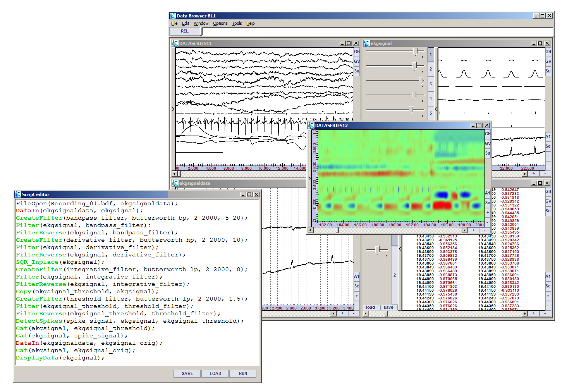Screen dimensions: 567x392
Task: Click the A1 autoscale button in DATASERIES12
Action: [488, 193]
